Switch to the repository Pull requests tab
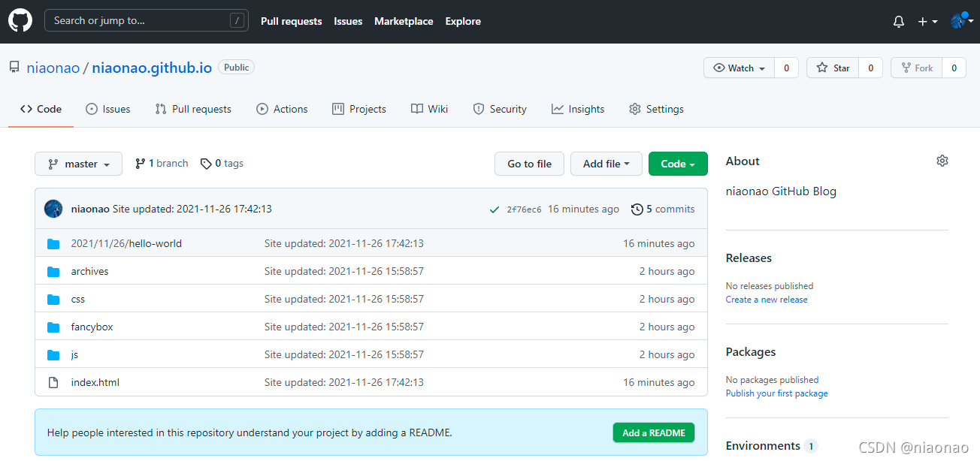The image size is (980, 461). (193, 109)
